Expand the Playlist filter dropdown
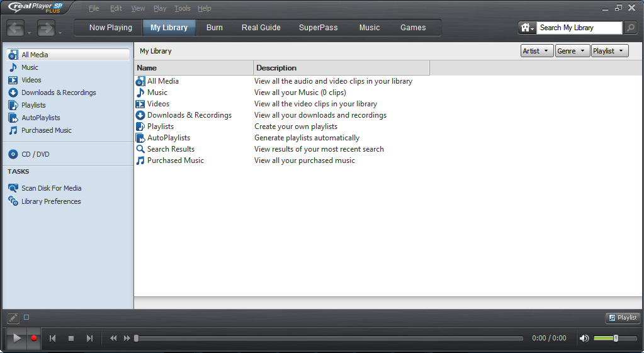This screenshot has width=644, height=353. (609, 51)
